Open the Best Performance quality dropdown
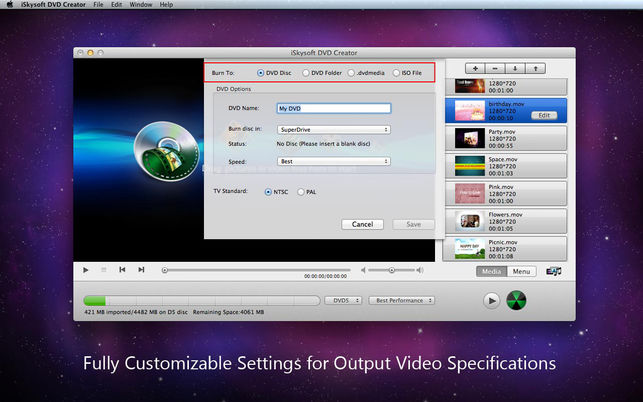Viewport: 643px width, 402px height. [x=401, y=301]
